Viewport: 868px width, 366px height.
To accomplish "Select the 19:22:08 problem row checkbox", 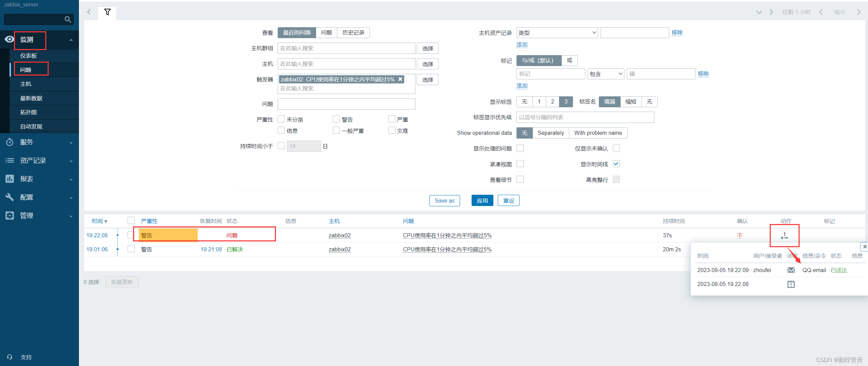I will (x=131, y=235).
